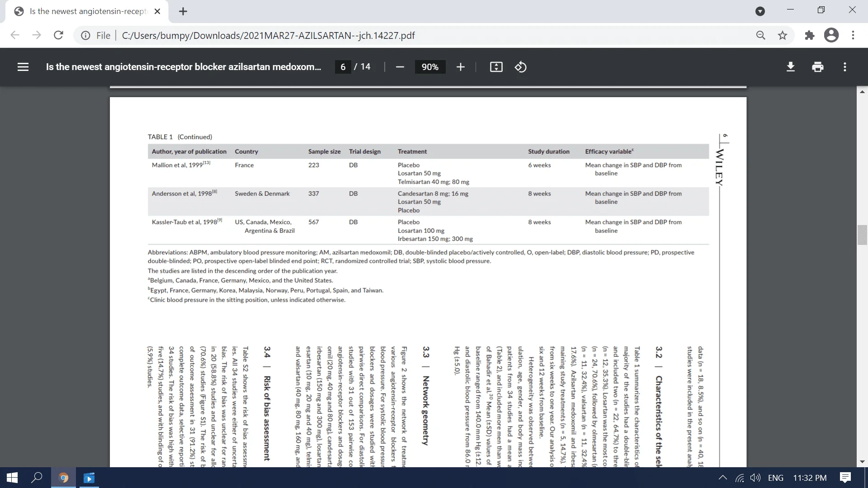Click the 'Trial design' column header
The width and height of the screenshot is (868, 488).
pos(364,151)
